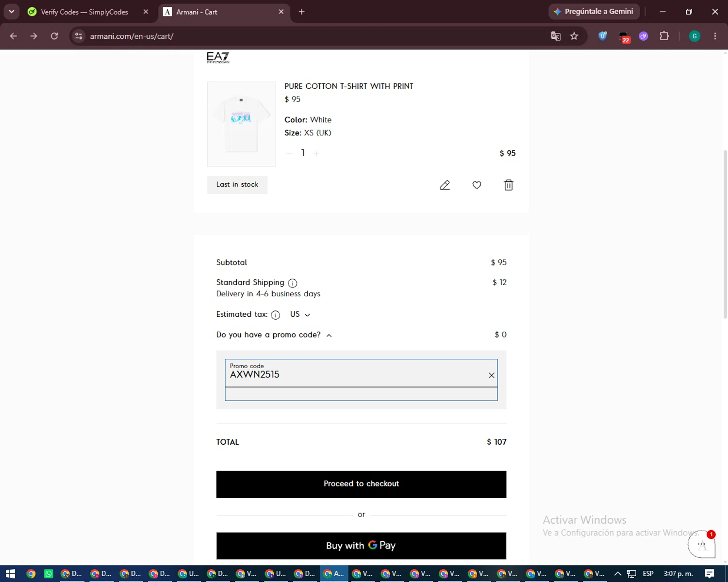Click the Subtotal label
Screen dimensions: 728x582
coord(232,262)
